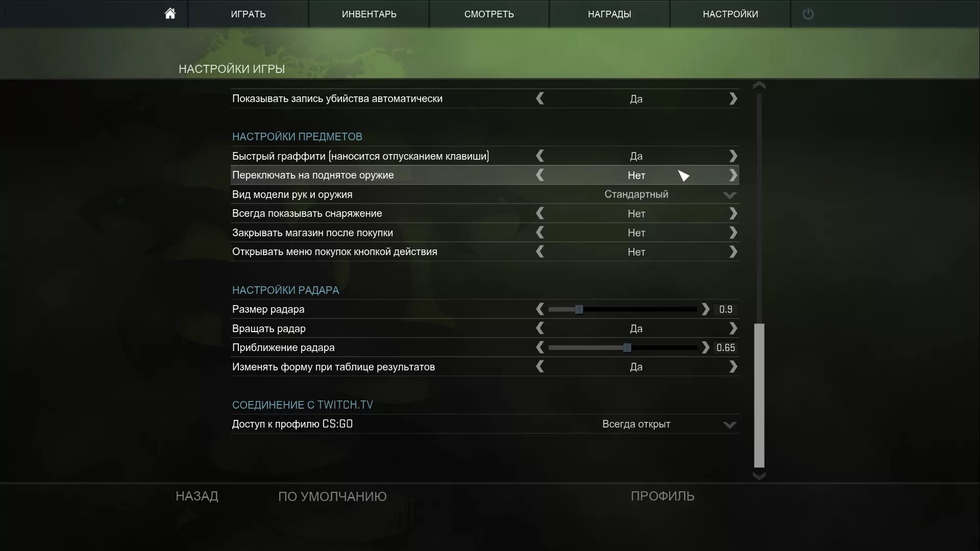
Task: Click the vertical scrollbar thumb
Action: (759, 395)
